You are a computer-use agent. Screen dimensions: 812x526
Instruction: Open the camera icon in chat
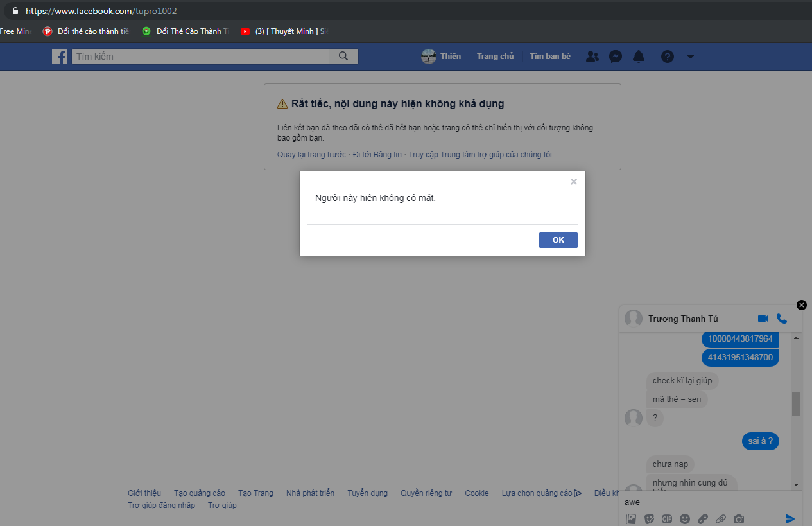[x=739, y=519]
